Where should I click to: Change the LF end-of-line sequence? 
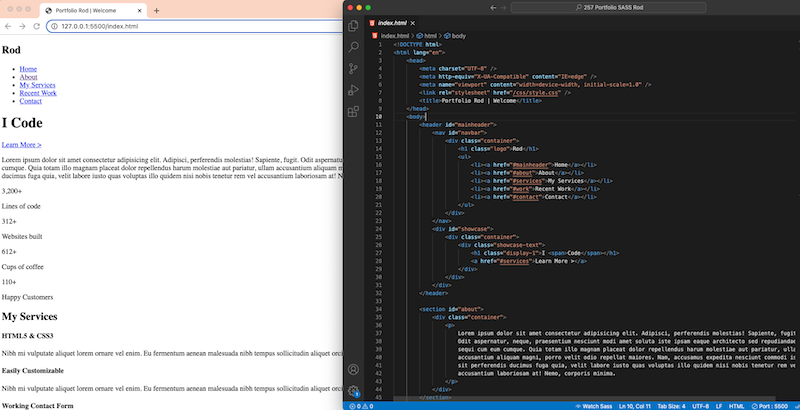coord(719,406)
